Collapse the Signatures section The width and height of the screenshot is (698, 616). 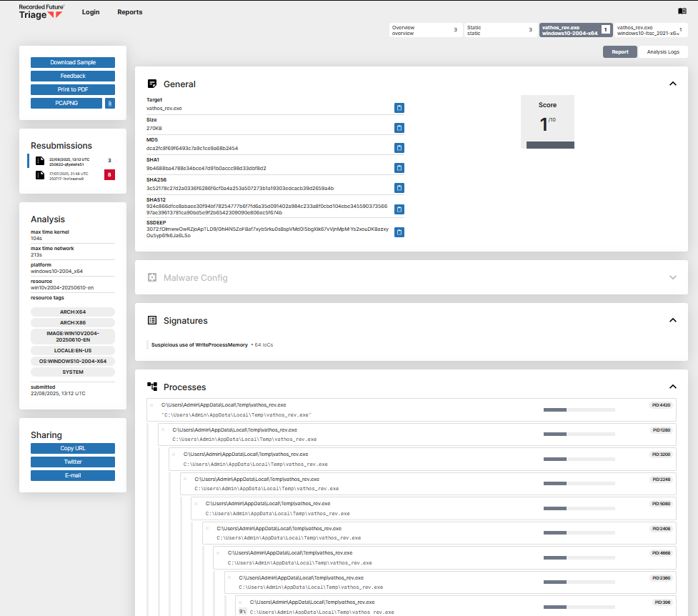(672, 320)
